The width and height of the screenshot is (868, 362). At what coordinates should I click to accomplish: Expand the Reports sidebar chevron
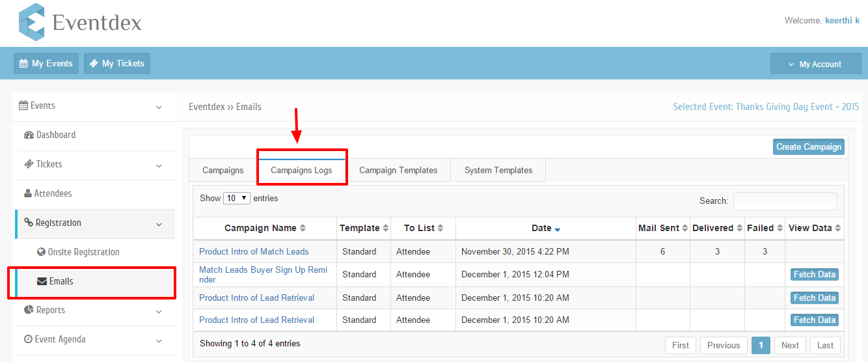[x=159, y=311]
